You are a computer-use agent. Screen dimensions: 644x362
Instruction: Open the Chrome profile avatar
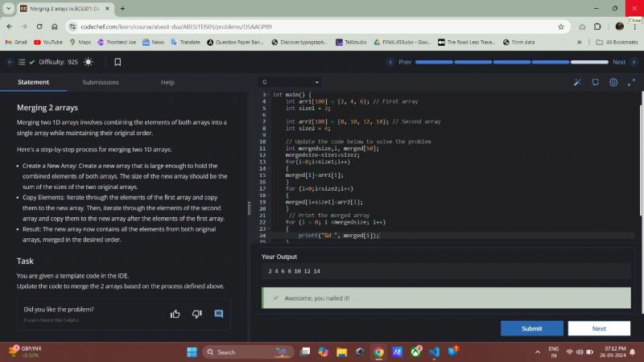(619, 27)
